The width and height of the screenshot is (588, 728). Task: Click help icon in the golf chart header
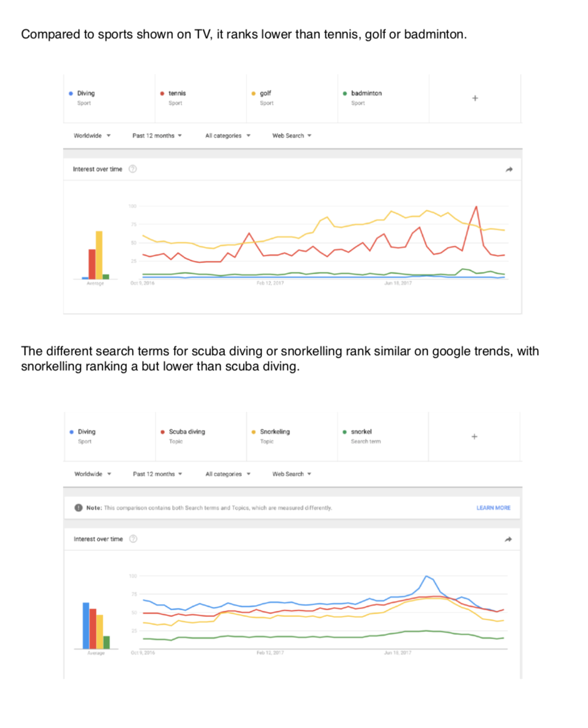click(133, 169)
